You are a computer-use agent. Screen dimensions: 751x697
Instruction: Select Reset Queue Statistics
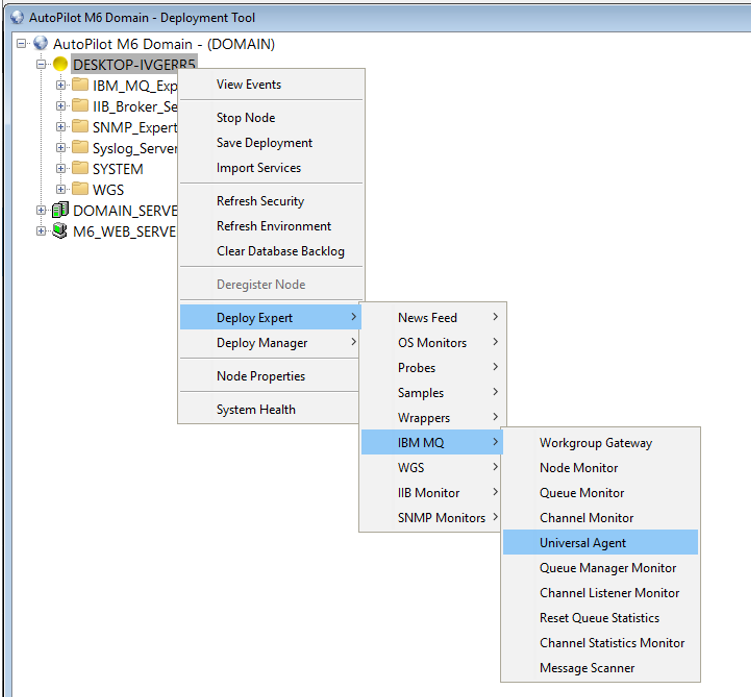pyautogui.click(x=601, y=617)
